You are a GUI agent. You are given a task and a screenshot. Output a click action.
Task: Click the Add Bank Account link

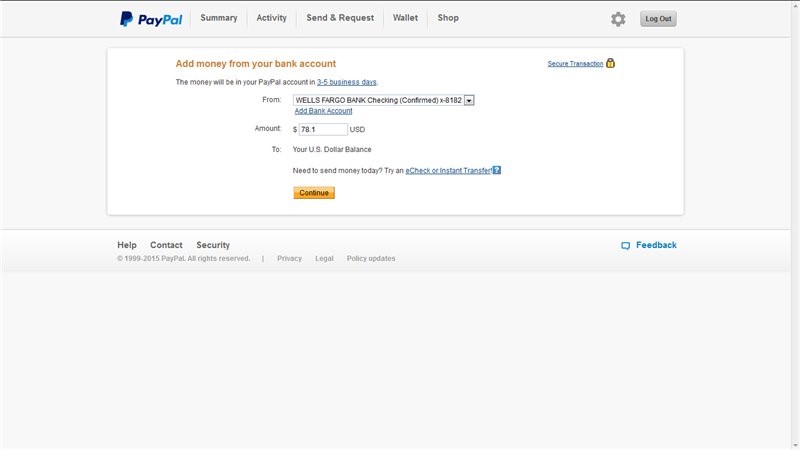(323, 111)
